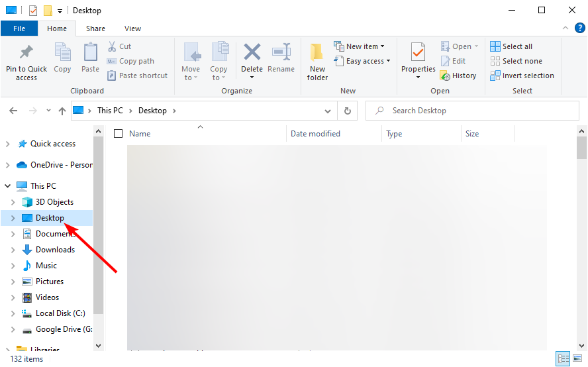Screen dimensions: 588x367
Task: Click Paste shortcut option
Action: pos(137,76)
